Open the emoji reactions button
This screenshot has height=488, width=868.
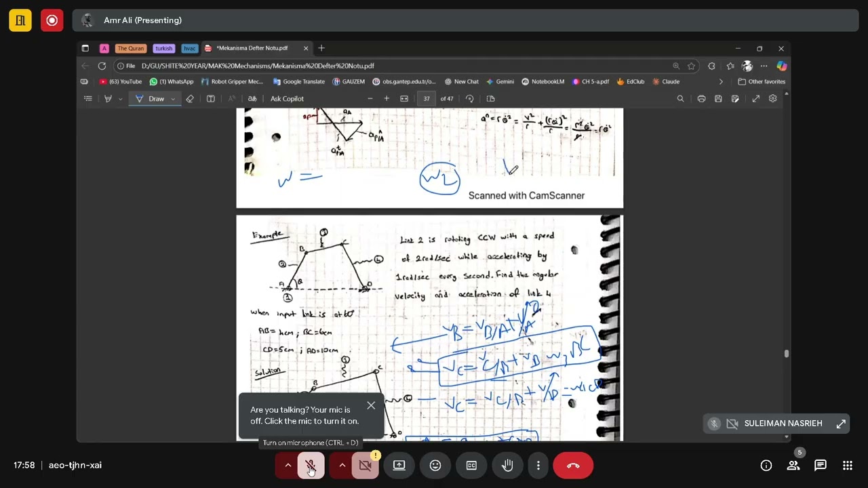coord(435,466)
